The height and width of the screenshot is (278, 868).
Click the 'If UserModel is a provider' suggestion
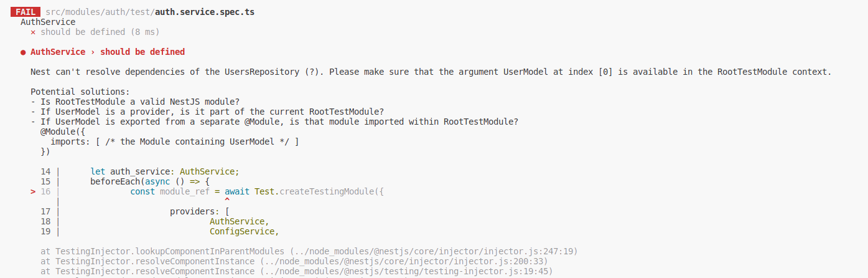pos(207,112)
